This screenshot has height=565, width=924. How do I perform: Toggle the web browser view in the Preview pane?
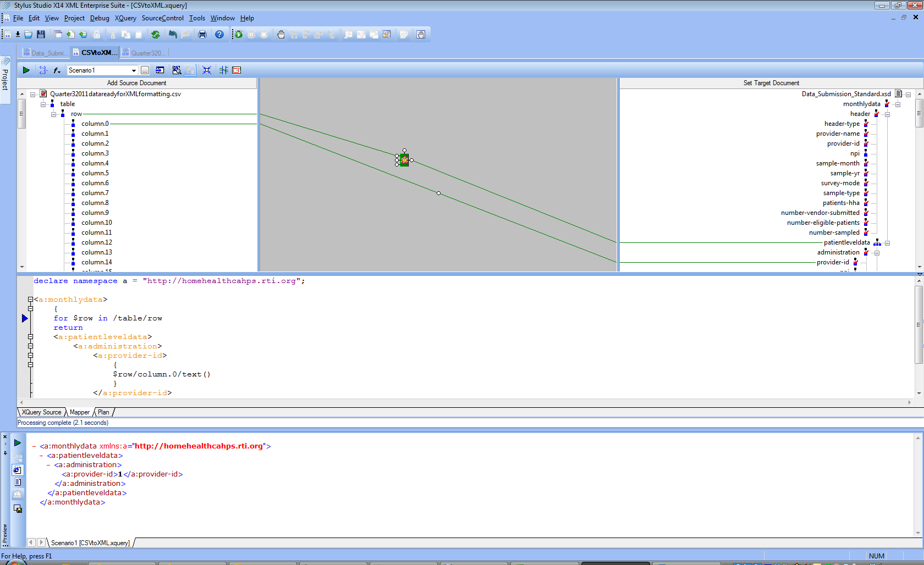[x=18, y=470]
